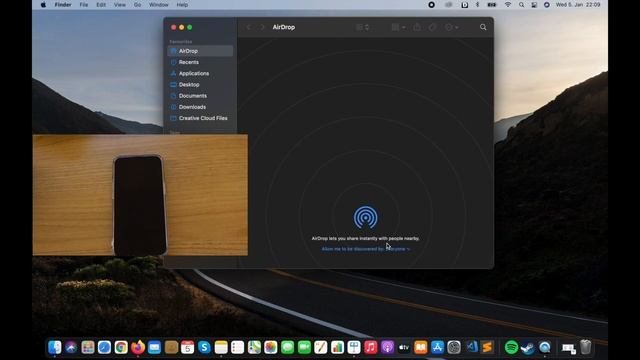The image size is (640, 360).
Task: Click the date and time in menu bar
Action: (x=578, y=5)
